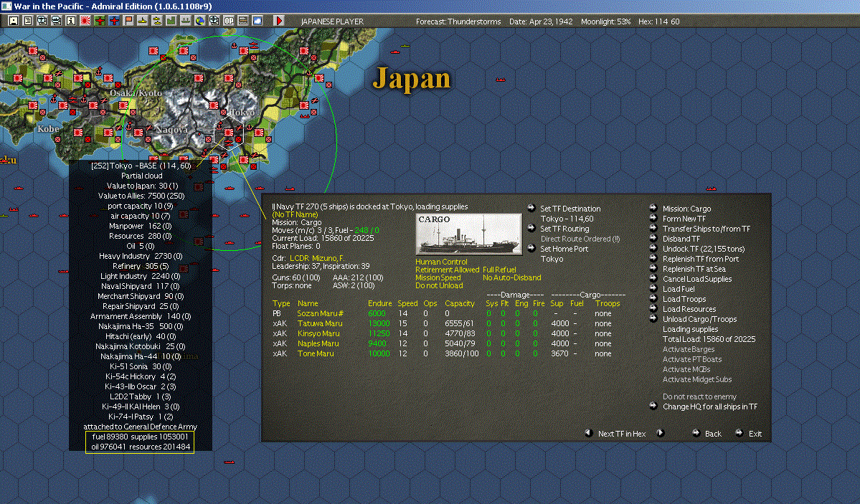Open ship Naples Maru details
The image size is (860, 504).
coord(318,343)
